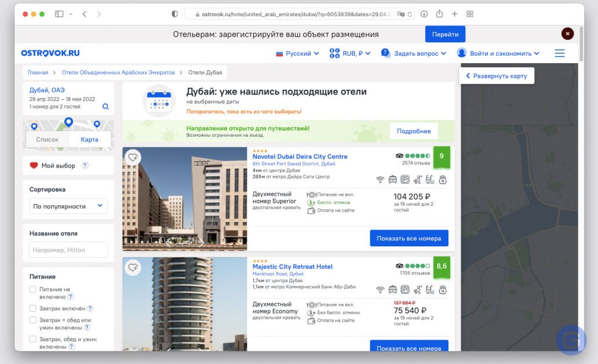Check Питание не включено checkbox
The width and height of the screenshot is (598, 364).
(x=33, y=289)
